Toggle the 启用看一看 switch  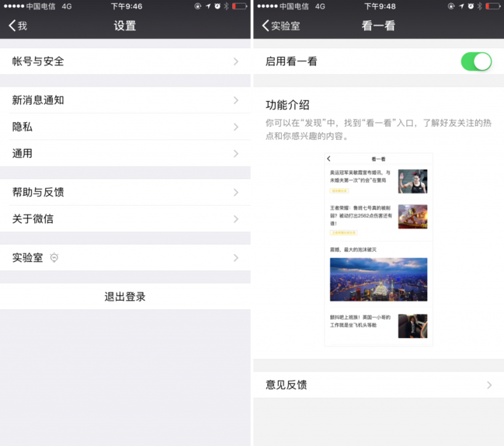click(476, 61)
